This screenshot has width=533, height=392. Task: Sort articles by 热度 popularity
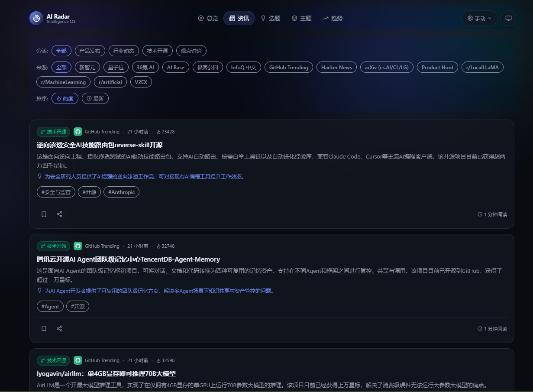point(65,98)
